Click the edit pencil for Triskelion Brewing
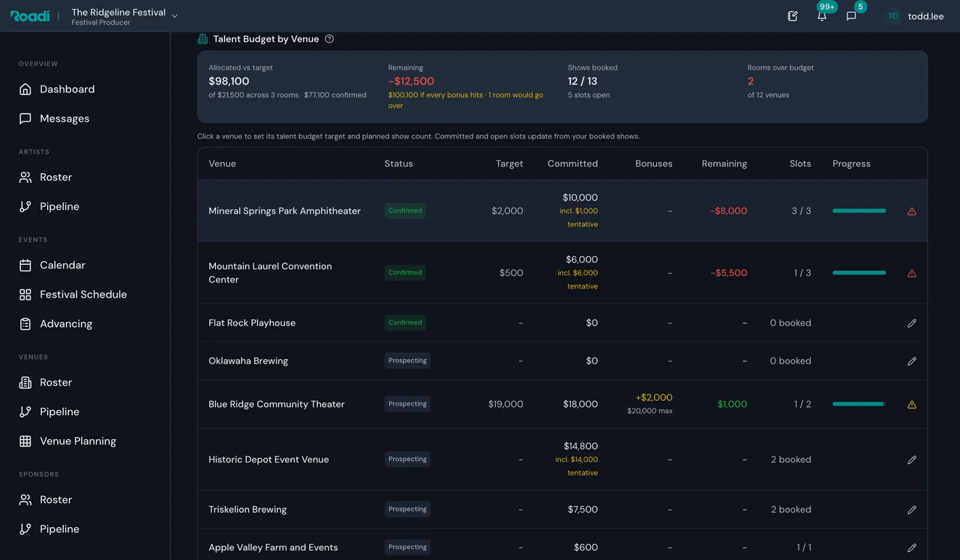The height and width of the screenshot is (560, 960). click(912, 510)
